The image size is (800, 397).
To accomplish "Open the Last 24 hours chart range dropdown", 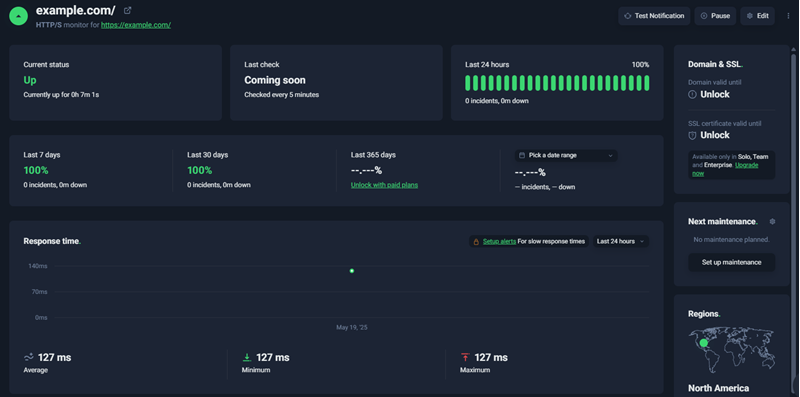I will 620,241.
